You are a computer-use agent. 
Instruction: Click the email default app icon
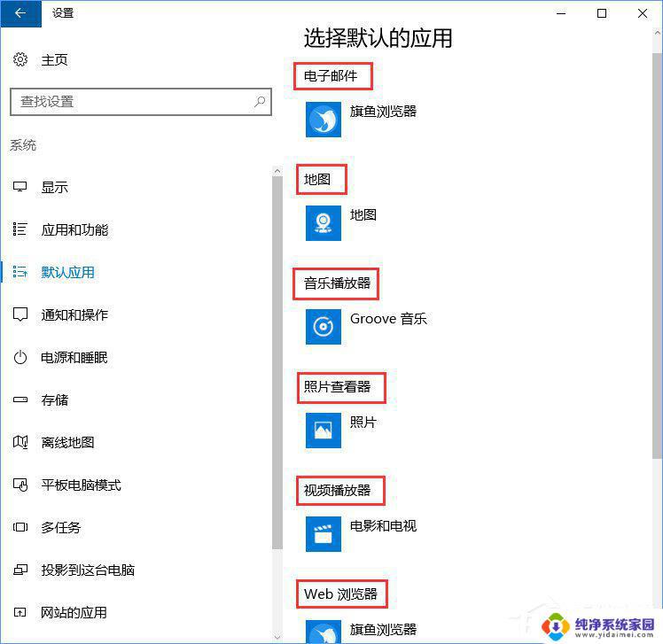point(324,120)
